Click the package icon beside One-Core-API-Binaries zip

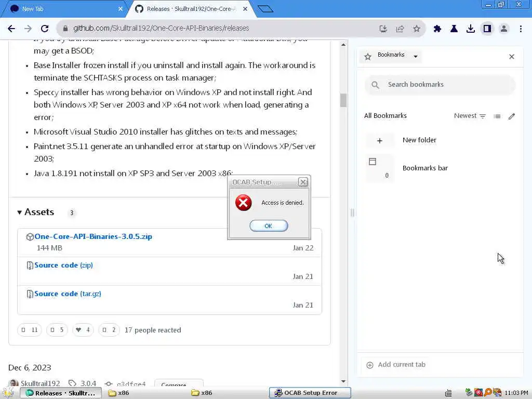(x=30, y=237)
